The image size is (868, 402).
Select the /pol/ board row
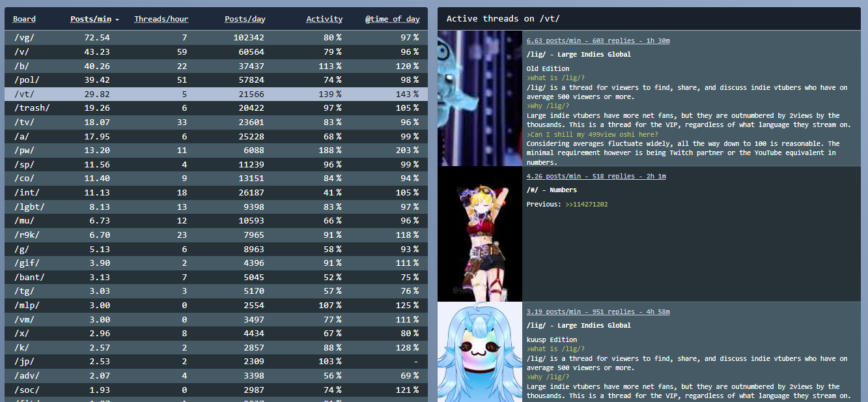pyautogui.click(x=216, y=80)
